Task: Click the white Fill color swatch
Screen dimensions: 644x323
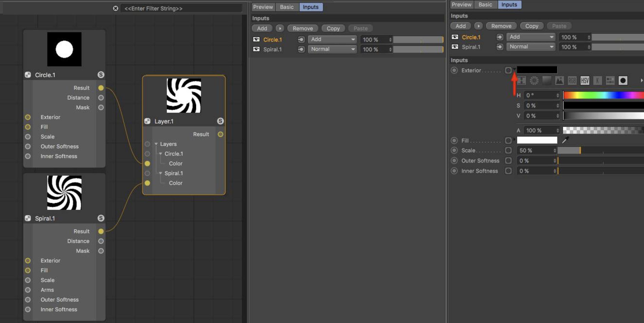Action: [x=537, y=140]
